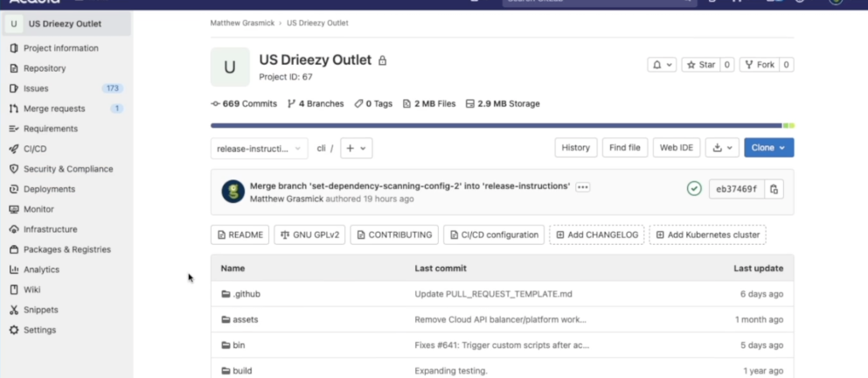Open the 2.9 MB Storage link

click(503, 103)
